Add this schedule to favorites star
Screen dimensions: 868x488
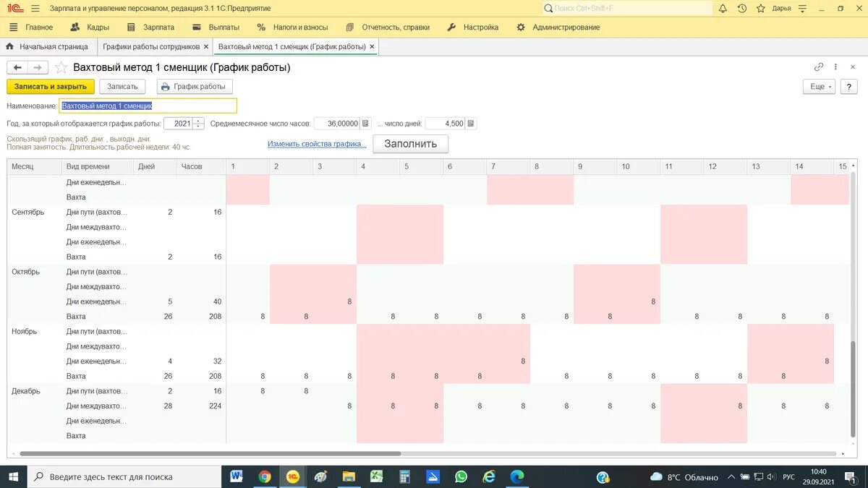pos(61,67)
